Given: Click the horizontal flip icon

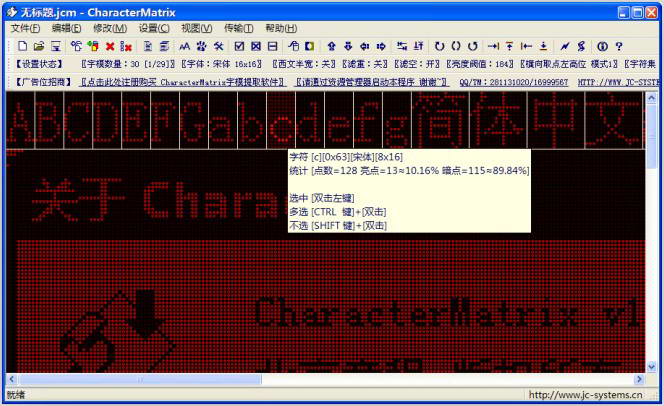Looking at the screenshot, I should point(402,46).
